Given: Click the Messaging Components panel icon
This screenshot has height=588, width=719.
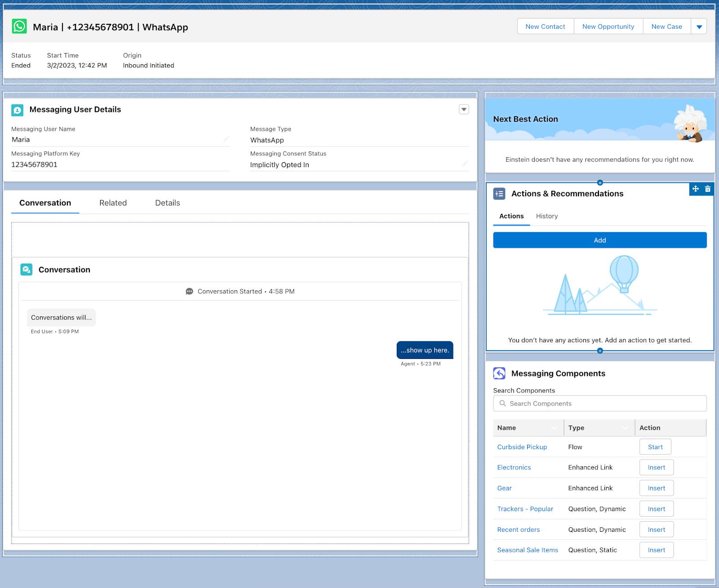Looking at the screenshot, I should pos(500,373).
